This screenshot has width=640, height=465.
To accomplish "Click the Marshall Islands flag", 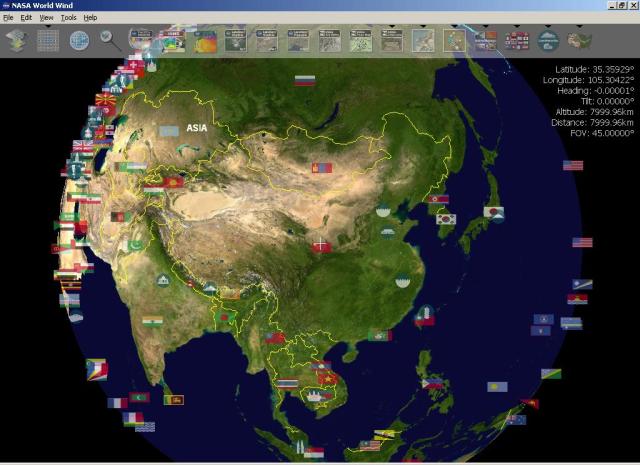I will [582, 284].
